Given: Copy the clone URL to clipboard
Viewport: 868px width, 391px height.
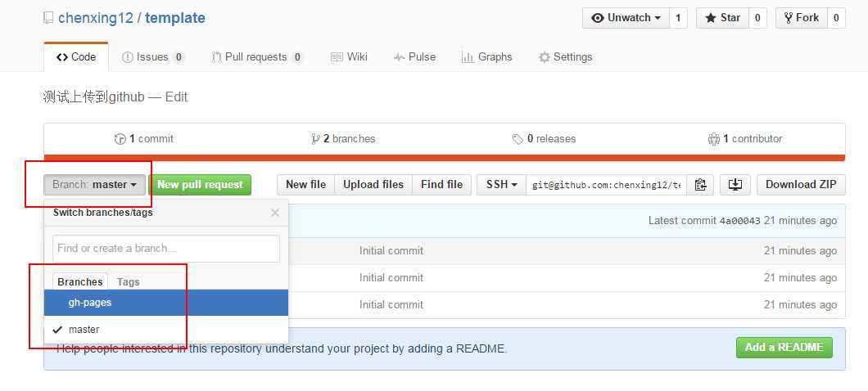Looking at the screenshot, I should coord(700,185).
